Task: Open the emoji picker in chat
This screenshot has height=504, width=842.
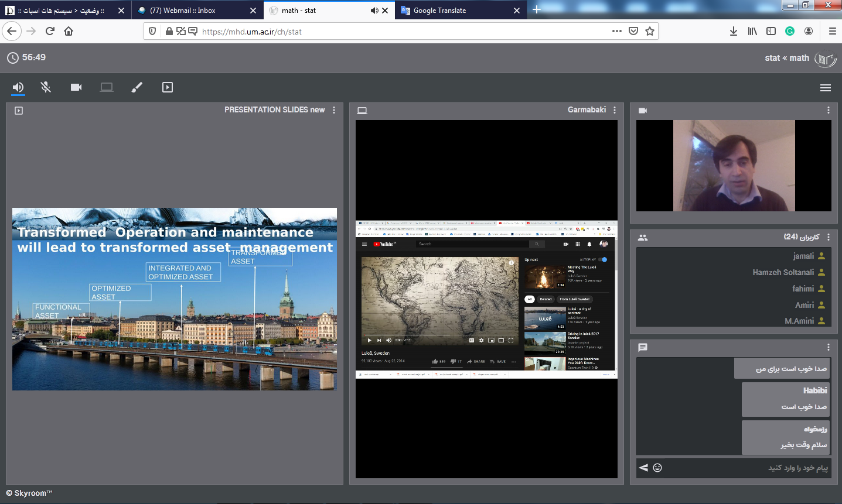Action: click(657, 468)
